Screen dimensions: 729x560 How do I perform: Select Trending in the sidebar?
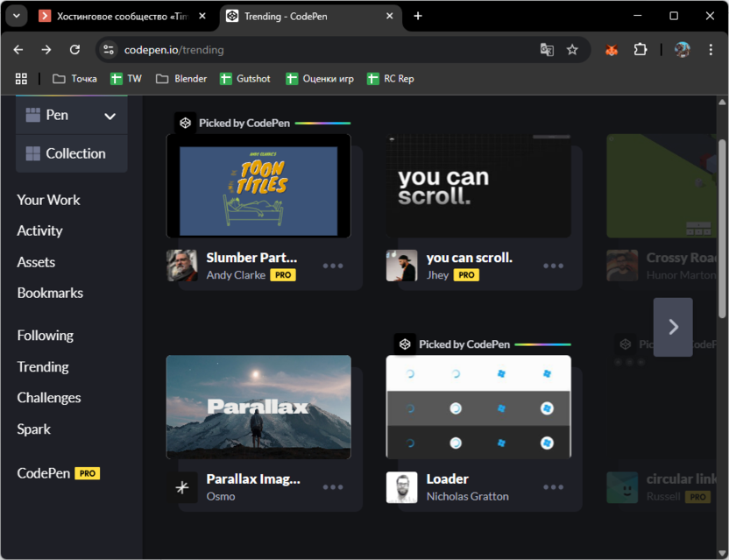click(43, 367)
